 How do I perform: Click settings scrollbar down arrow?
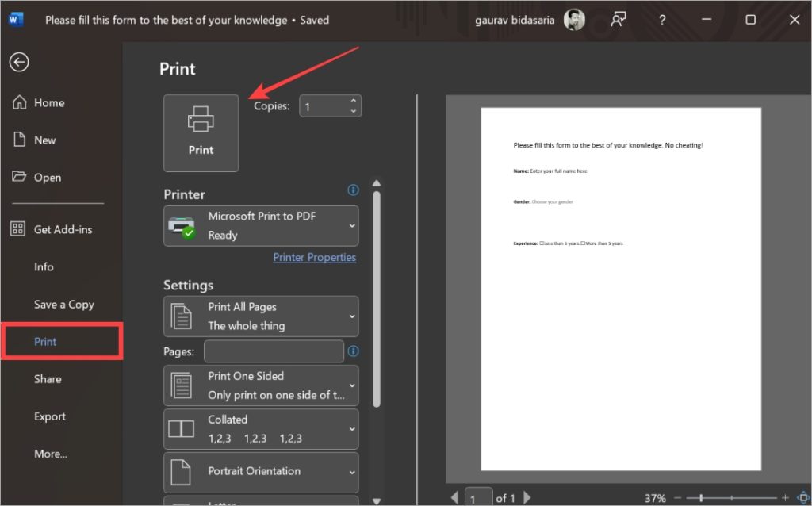[377, 500]
